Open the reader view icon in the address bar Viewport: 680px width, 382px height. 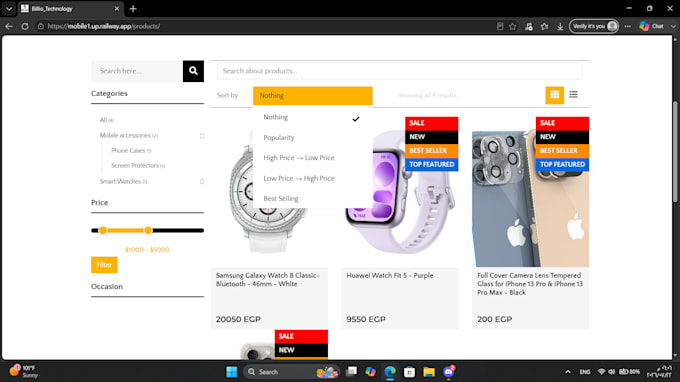pyautogui.click(x=500, y=26)
